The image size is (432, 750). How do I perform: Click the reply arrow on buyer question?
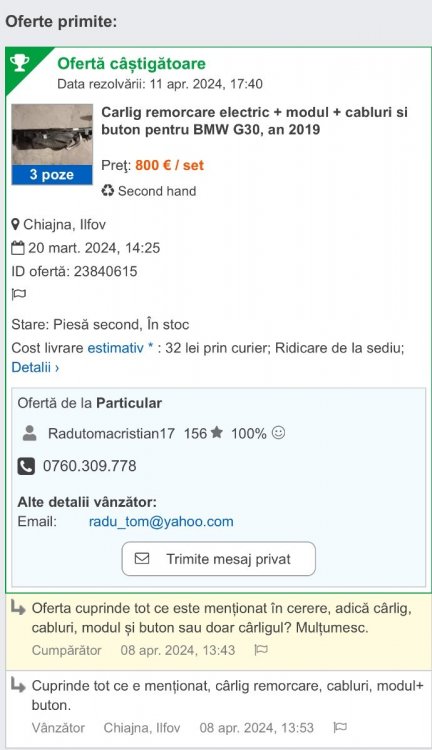click(18, 609)
